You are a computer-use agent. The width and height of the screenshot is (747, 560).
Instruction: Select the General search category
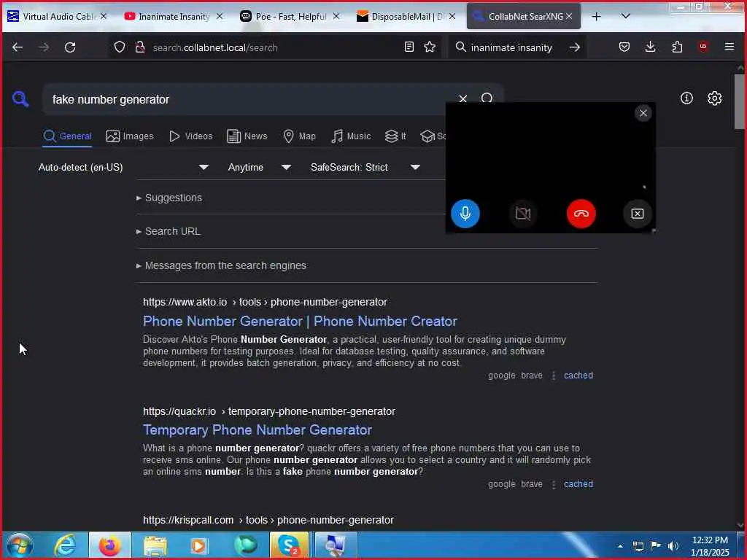pos(68,136)
